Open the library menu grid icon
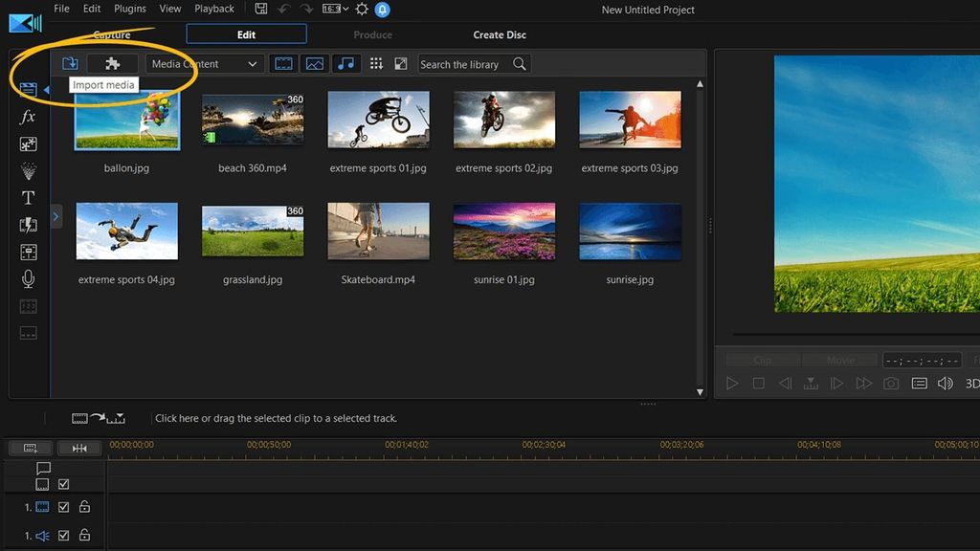Image resolution: width=980 pixels, height=551 pixels. pyautogui.click(x=376, y=63)
